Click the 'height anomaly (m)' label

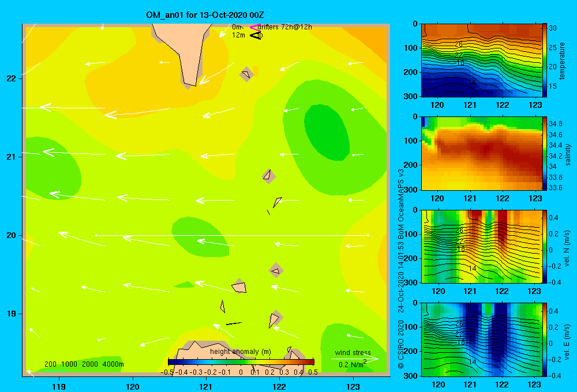click(241, 352)
